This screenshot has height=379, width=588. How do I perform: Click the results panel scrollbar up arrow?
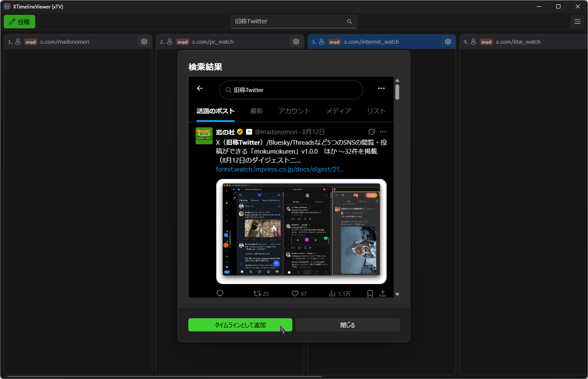(x=397, y=80)
